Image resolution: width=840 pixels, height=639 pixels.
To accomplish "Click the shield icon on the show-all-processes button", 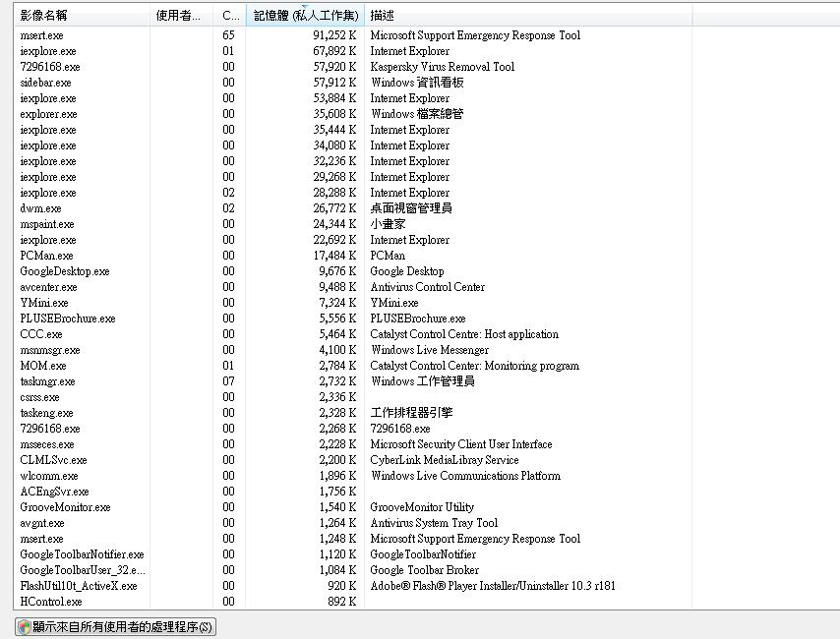I will point(25,626).
